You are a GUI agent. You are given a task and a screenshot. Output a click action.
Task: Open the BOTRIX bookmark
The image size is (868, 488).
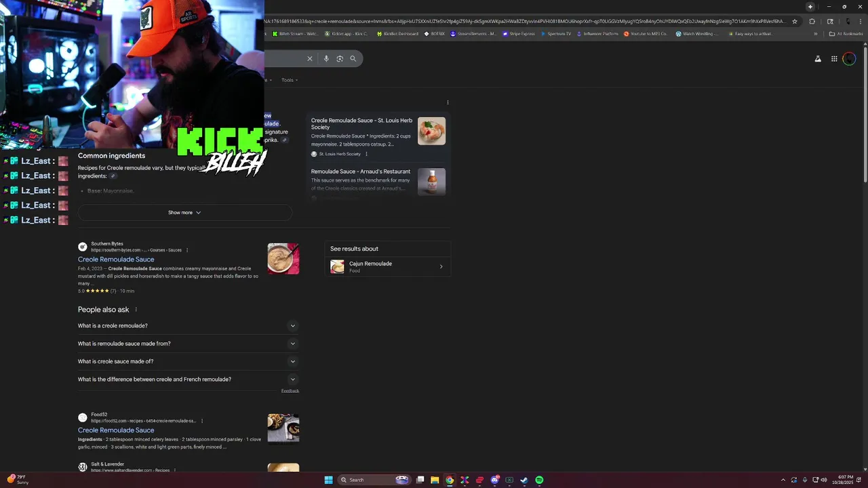(x=435, y=34)
